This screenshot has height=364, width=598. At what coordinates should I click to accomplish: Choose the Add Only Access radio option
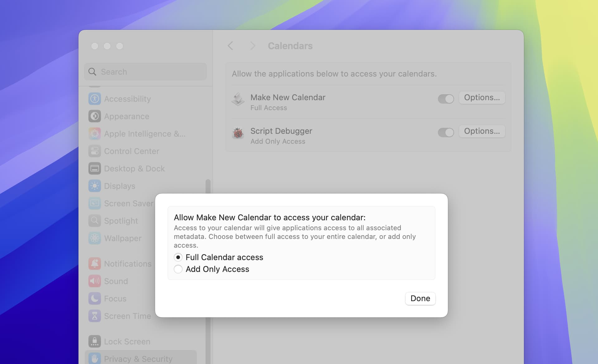click(178, 269)
